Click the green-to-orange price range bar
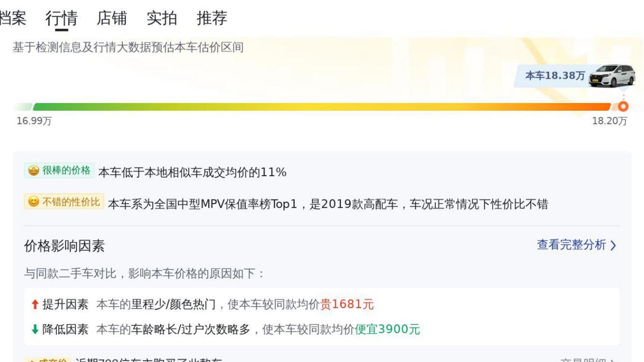644x362 pixels. (320, 107)
